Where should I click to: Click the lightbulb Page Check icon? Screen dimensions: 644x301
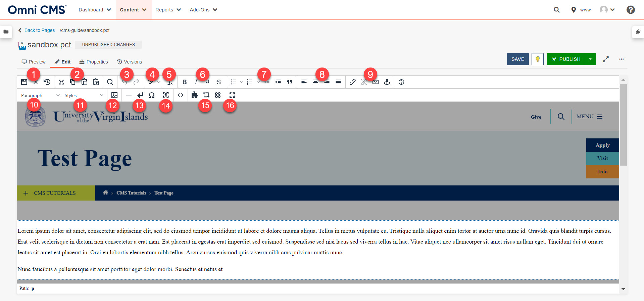[x=538, y=59]
